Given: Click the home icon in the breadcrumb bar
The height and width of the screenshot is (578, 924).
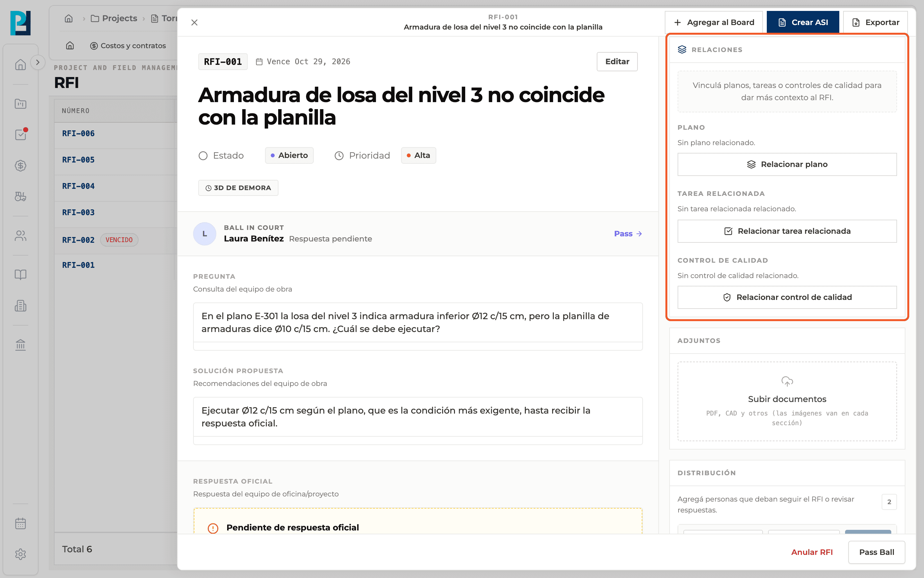Looking at the screenshot, I should pyautogui.click(x=69, y=18).
